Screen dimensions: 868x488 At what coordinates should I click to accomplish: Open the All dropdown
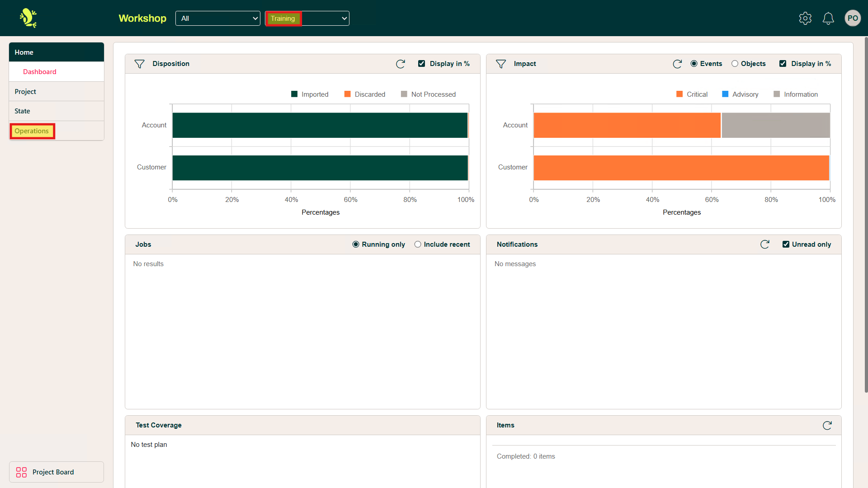[x=217, y=19]
